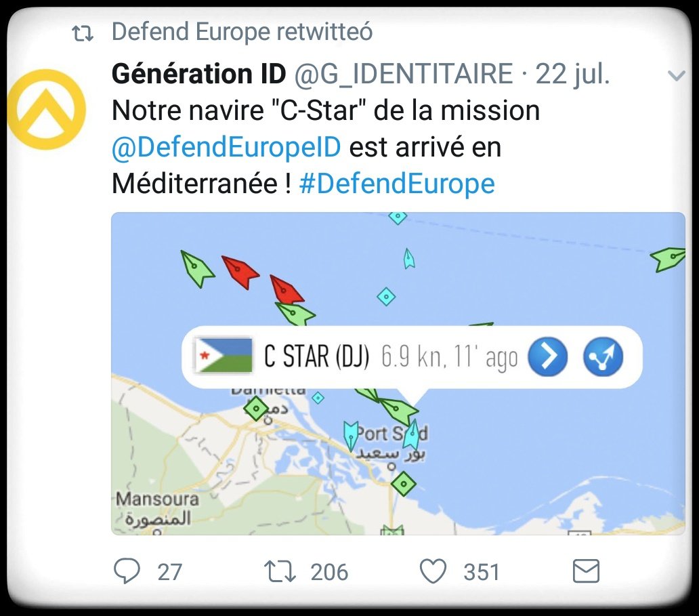Click the reply speech bubble icon
The width and height of the screenshot is (699, 616).
tap(127, 571)
